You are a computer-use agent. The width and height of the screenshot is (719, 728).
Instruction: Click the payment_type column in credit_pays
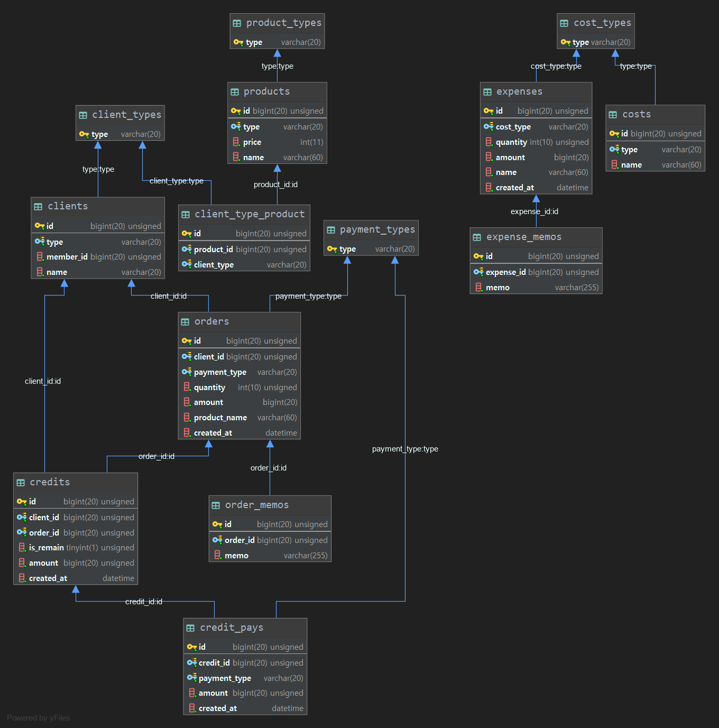tap(245, 678)
